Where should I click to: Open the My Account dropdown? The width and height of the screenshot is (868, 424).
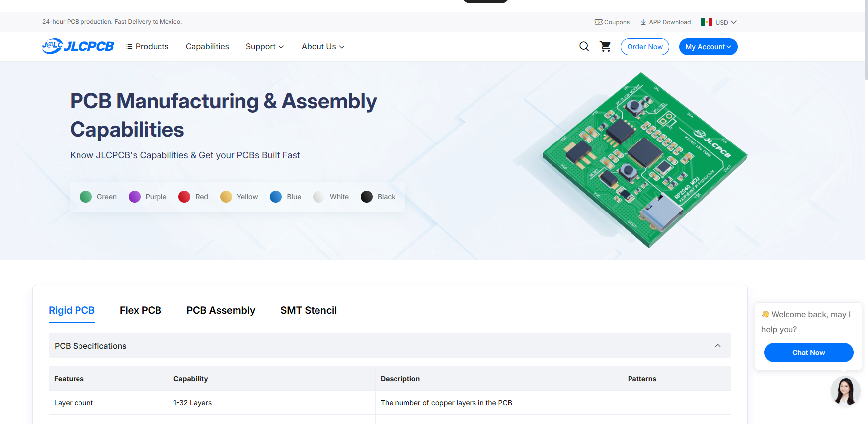coord(708,47)
